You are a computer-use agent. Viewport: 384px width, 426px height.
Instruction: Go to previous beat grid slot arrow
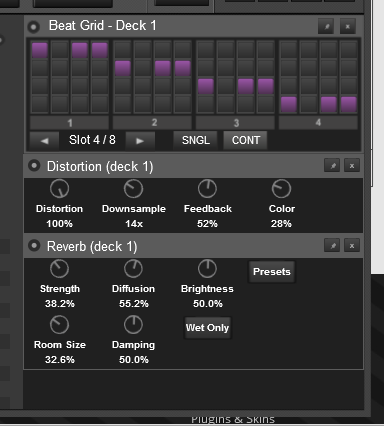44,140
